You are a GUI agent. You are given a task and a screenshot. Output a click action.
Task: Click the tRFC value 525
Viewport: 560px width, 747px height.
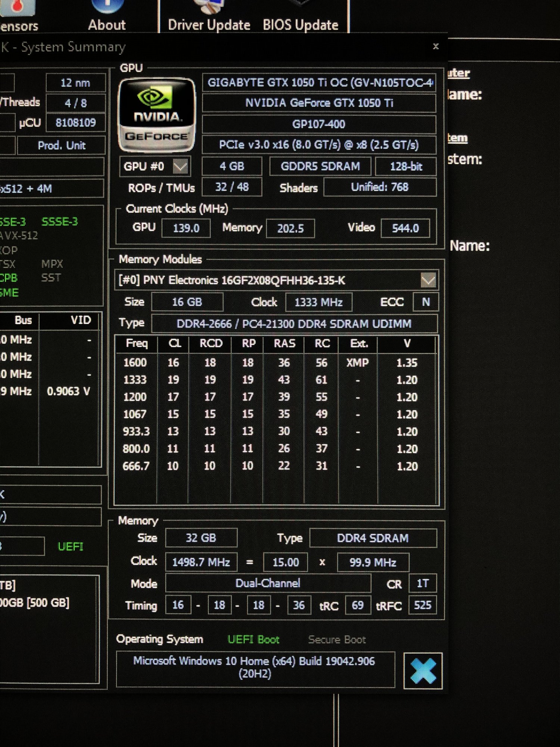423,605
